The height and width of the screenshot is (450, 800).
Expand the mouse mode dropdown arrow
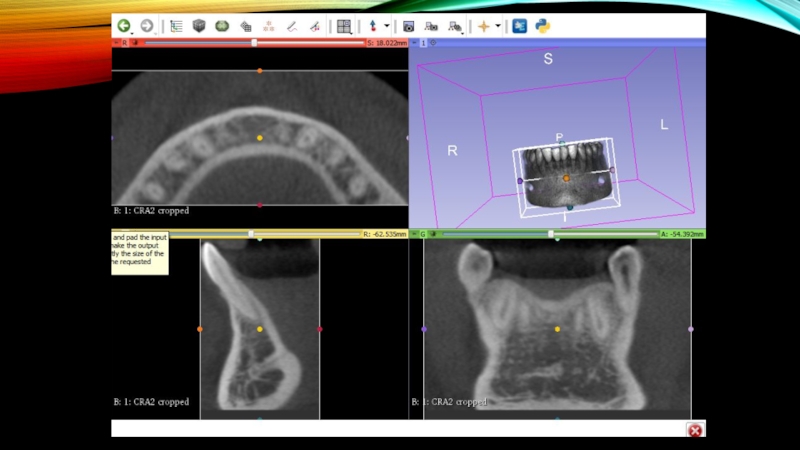(387, 26)
